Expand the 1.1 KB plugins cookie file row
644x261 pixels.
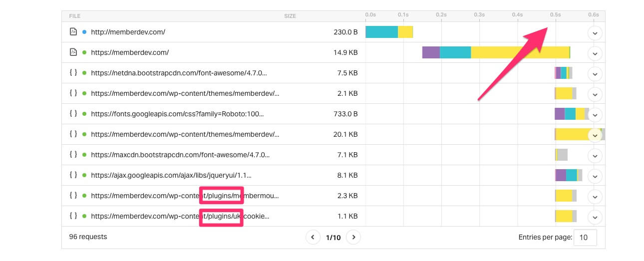(x=595, y=217)
